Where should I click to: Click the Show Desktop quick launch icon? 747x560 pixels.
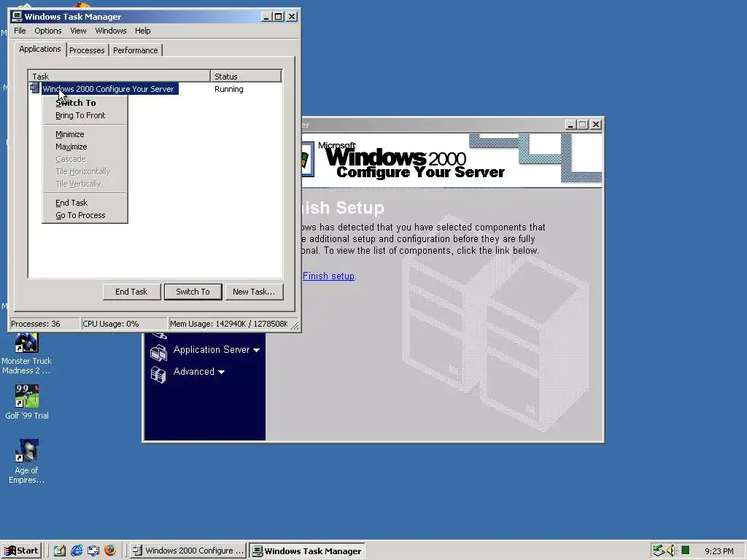click(60, 551)
